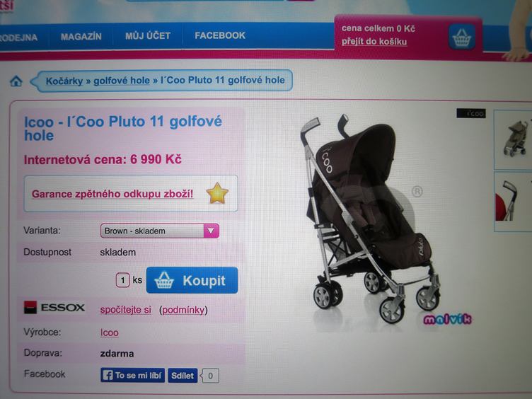Viewport: 532px width, 399px height.
Task: Follow the 'přejít do košíku' link
Action: 374,42
